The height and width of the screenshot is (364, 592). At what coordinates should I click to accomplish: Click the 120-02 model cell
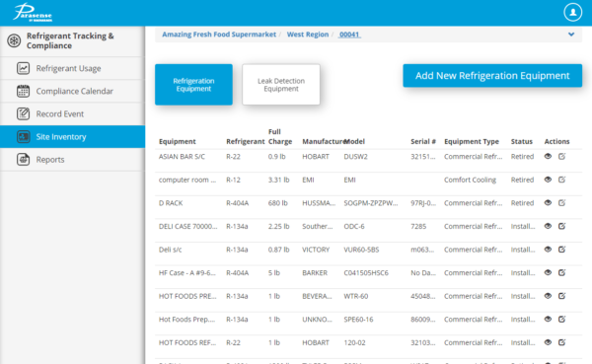tap(354, 343)
